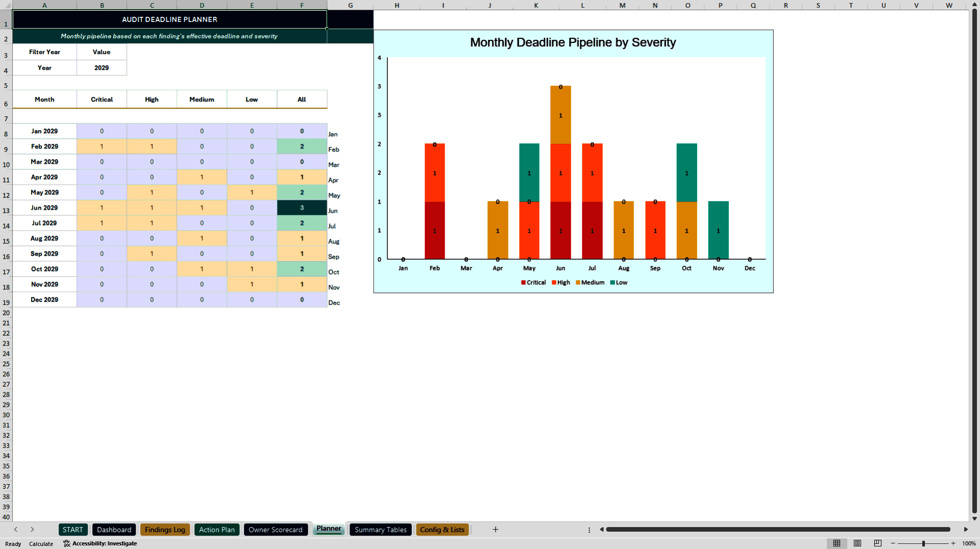The image size is (980, 549).
Task: Open the Config & Lists sheet tab
Action: pyautogui.click(x=442, y=530)
